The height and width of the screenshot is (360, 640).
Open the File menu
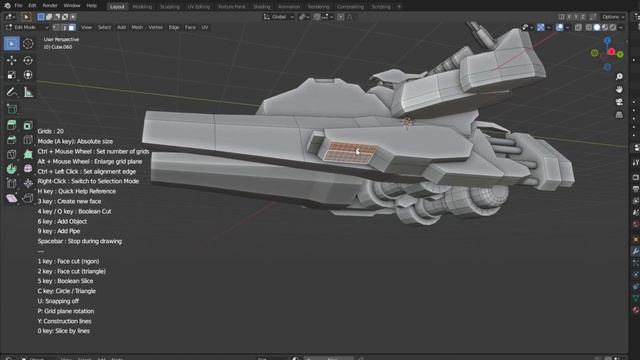tap(19, 6)
